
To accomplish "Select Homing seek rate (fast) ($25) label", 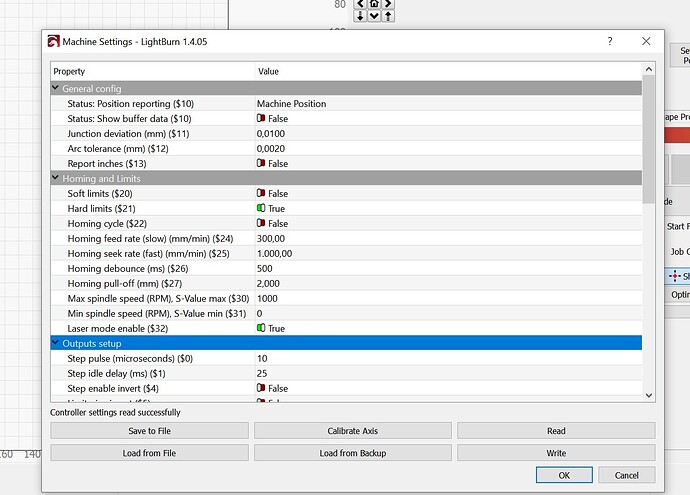I will 148,253.
